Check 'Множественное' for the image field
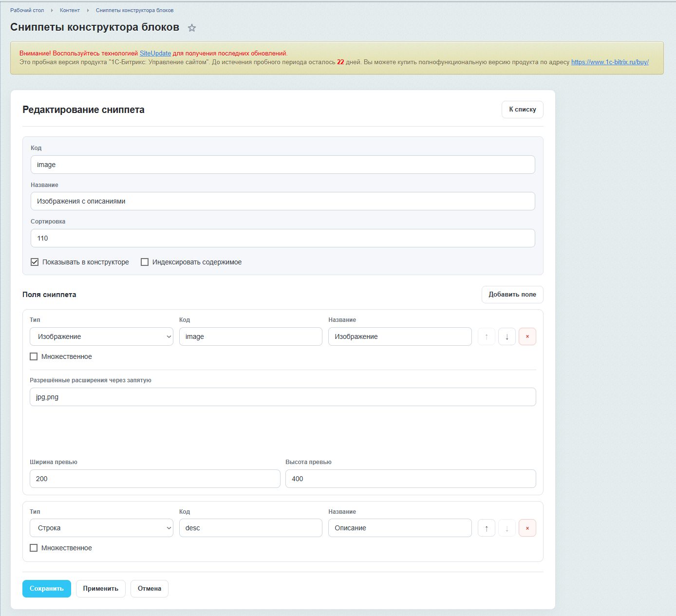Image resolution: width=676 pixels, height=616 pixels. [x=34, y=356]
